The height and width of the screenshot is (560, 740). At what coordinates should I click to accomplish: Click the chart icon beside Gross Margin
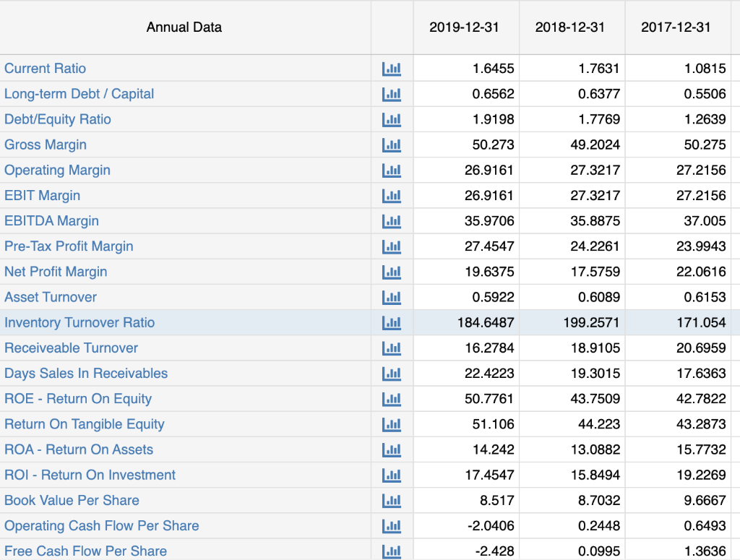392,145
